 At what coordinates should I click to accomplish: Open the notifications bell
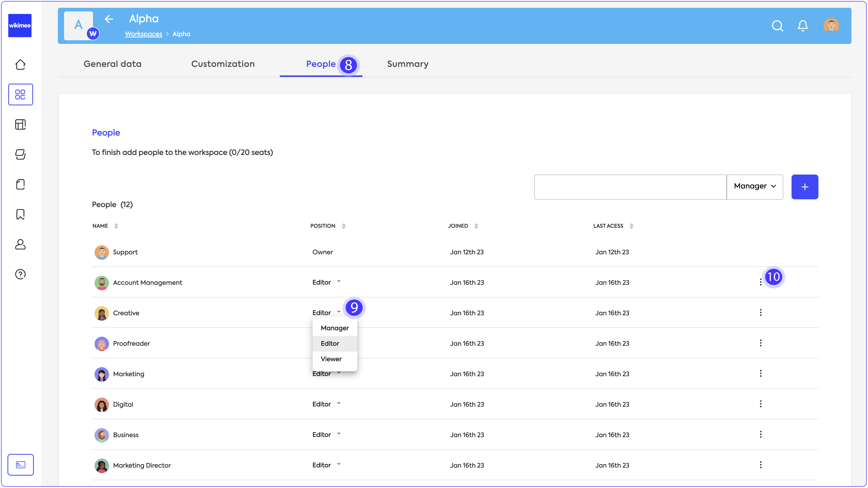point(803,26)
